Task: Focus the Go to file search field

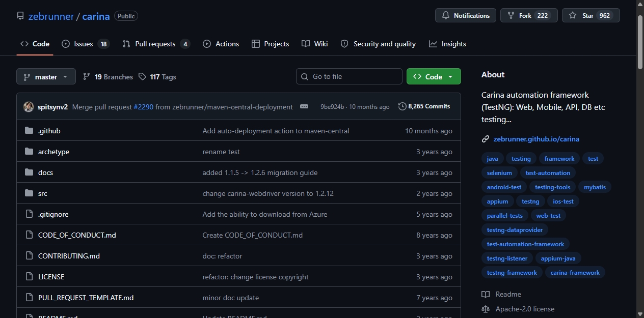Action: [349, 76]
